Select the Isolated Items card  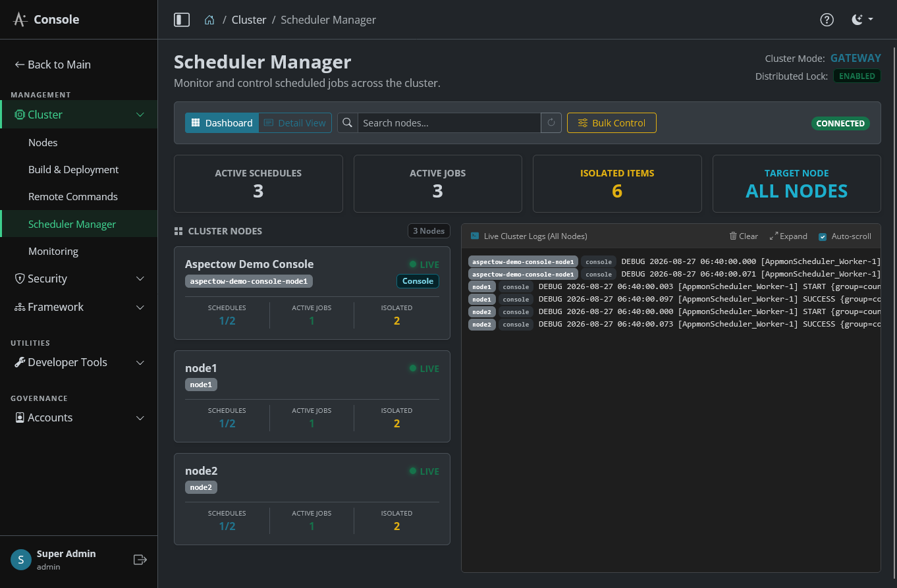click(617, 184)
